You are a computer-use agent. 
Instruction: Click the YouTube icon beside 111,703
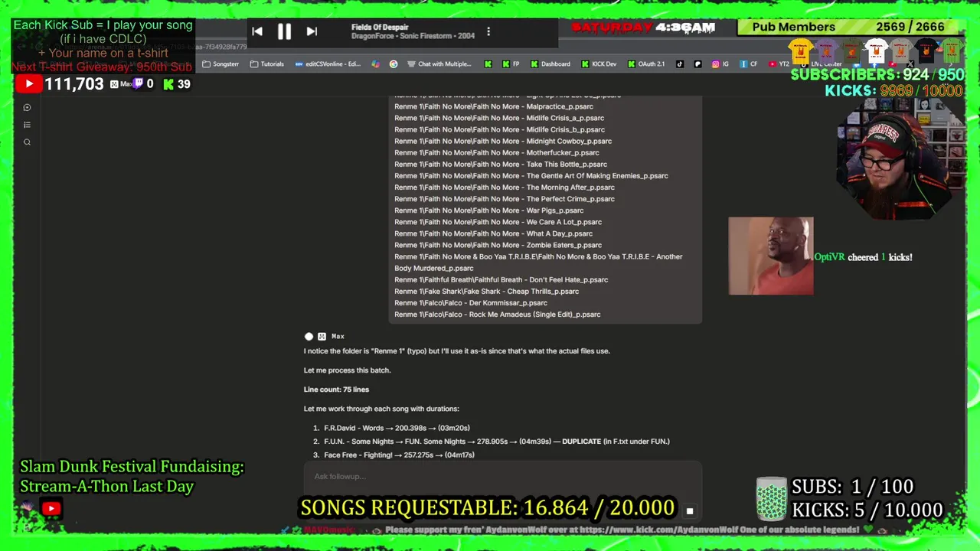point(28,84)
